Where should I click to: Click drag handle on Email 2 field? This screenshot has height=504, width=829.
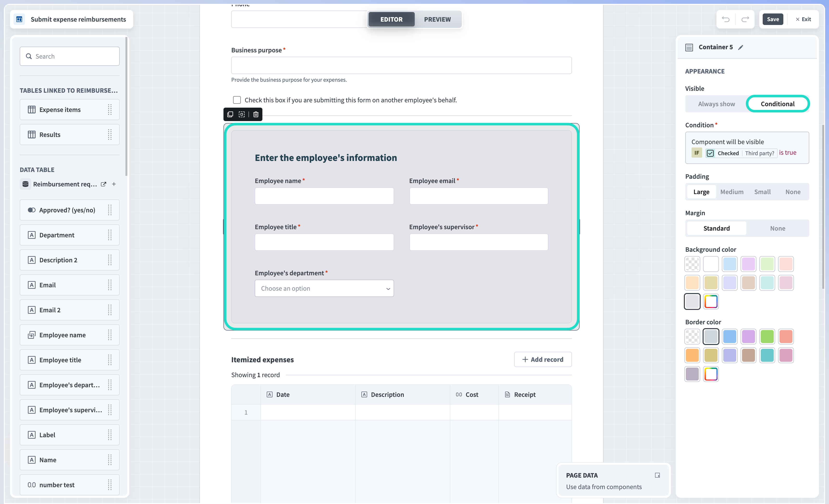coord(110,310)
